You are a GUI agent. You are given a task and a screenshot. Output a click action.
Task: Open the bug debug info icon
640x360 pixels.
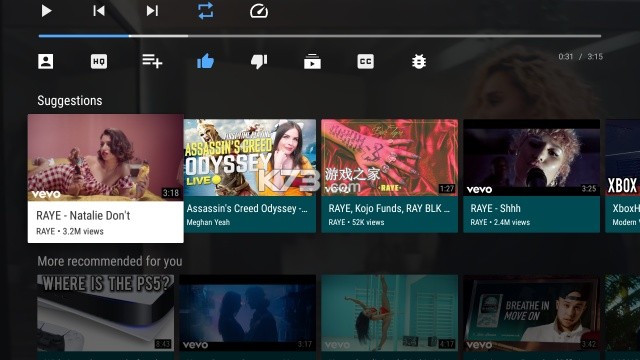pos(419,62)
